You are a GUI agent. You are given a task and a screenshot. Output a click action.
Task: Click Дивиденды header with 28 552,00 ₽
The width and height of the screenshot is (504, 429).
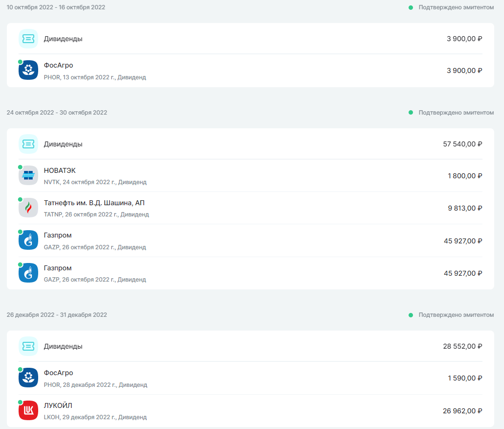(251, 346)
